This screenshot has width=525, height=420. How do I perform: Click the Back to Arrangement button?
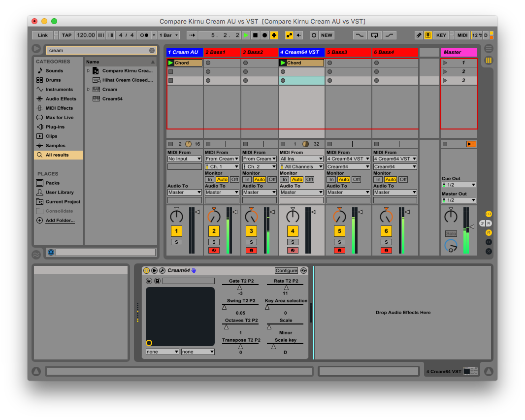click(471, 144)
